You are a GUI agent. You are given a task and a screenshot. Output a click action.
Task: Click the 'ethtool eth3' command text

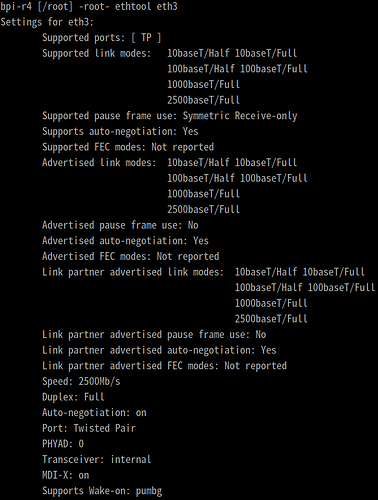(x=146, y=6)
